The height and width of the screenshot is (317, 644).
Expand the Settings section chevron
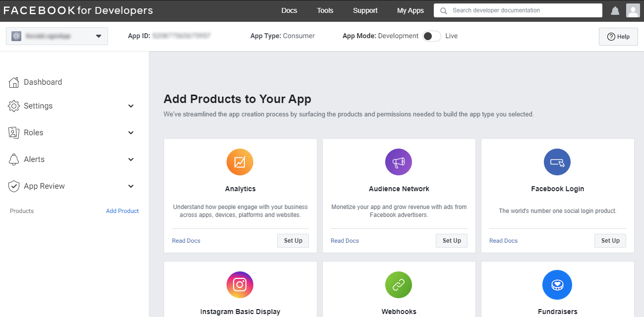(131, 106)
